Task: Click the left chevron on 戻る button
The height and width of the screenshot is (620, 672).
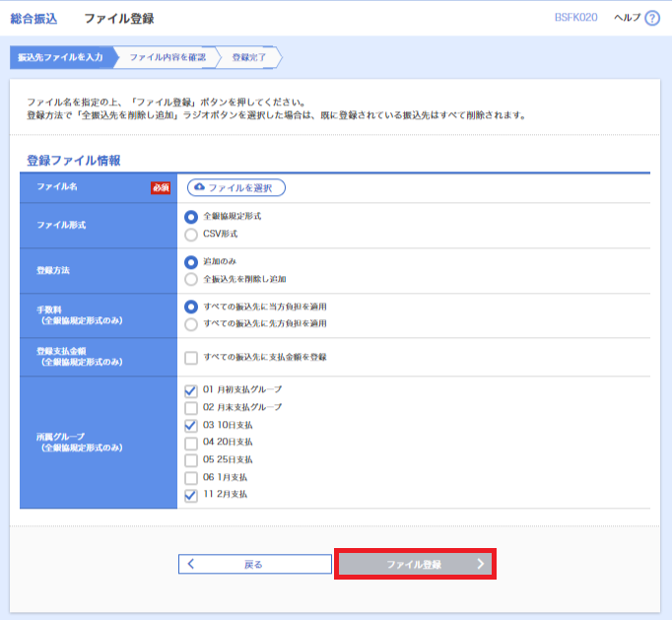Action: (191, 564)
